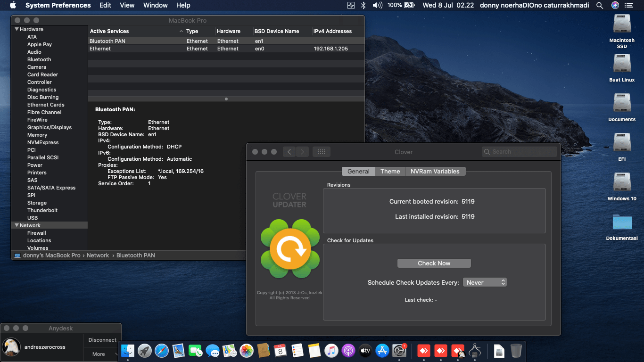Image resolution: width=644 pixels, height=362 pixels.
Task: Click the Bluetooth icon in menu bar
Action: click(x=363, y=5)
